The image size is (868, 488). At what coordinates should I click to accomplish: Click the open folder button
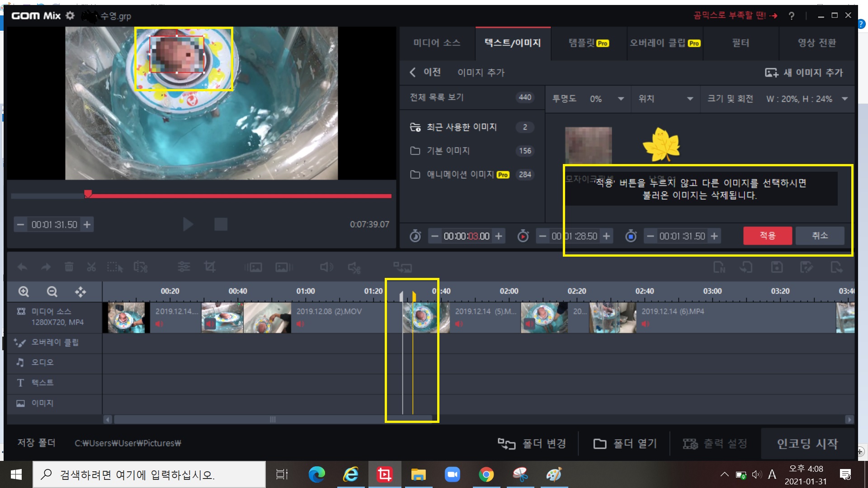coord(625,444)
